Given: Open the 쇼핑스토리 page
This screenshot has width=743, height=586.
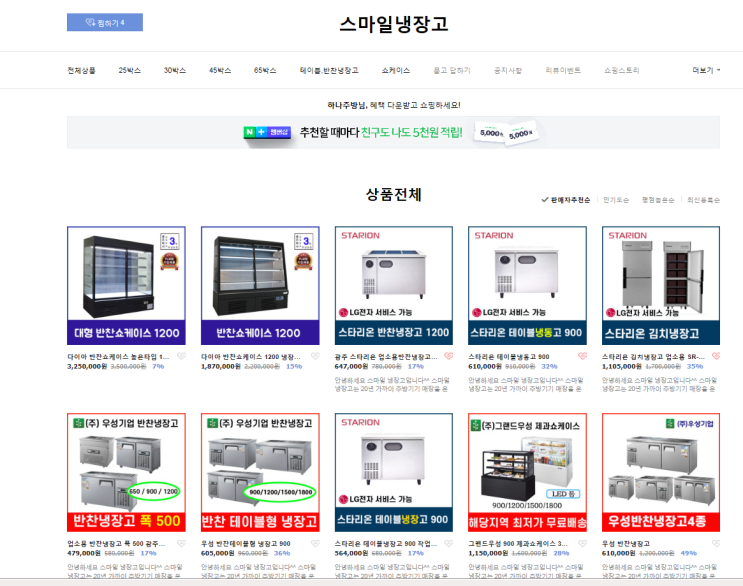Looking at the screenshot, I should pos(622,71).
